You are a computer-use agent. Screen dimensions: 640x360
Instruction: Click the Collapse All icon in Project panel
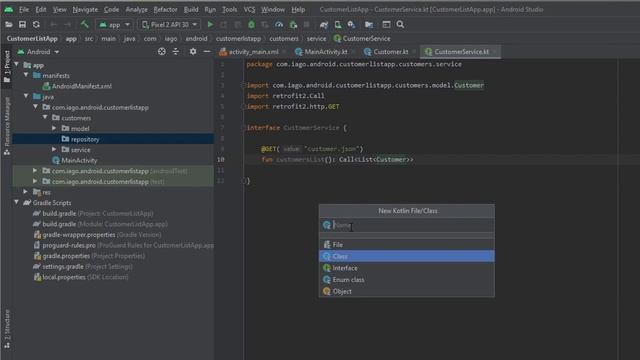tap(176, 51)
